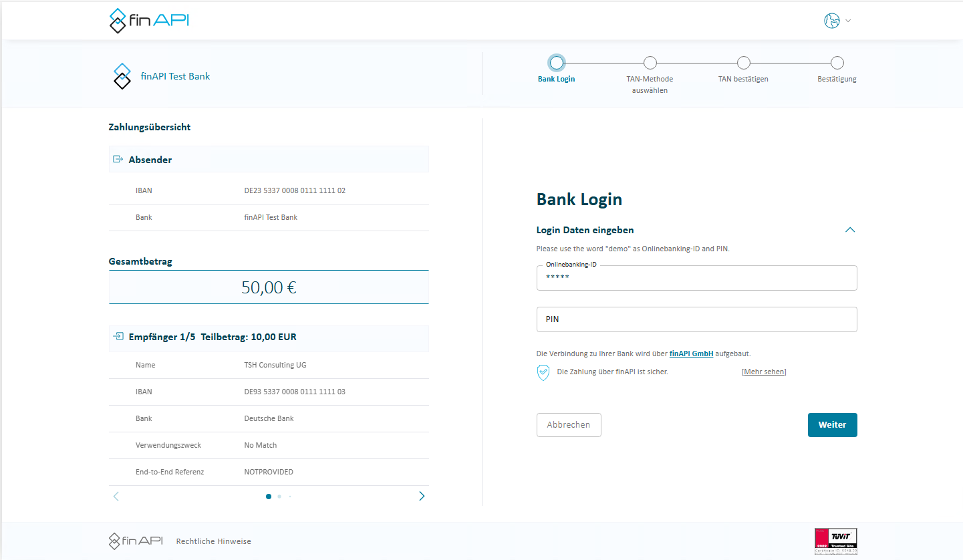
Task: Go to next recipient with right arrow
Action: click(422, 496)
